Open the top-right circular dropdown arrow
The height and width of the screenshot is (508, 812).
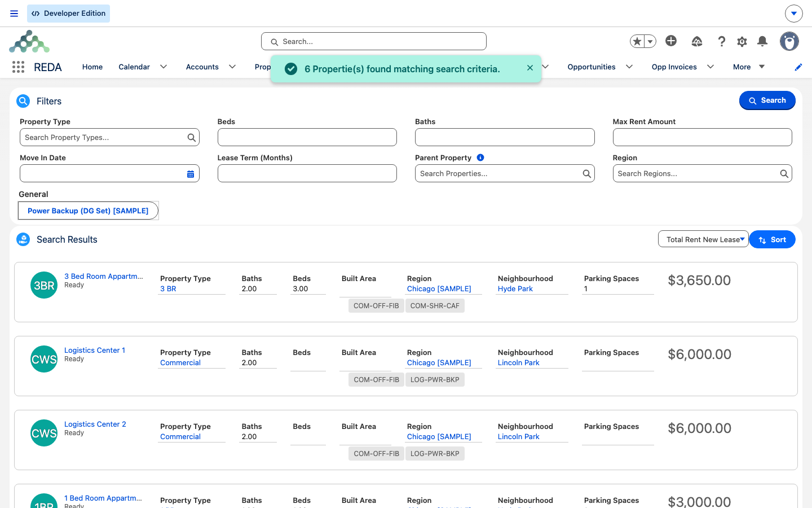click(x=794, y=14)
